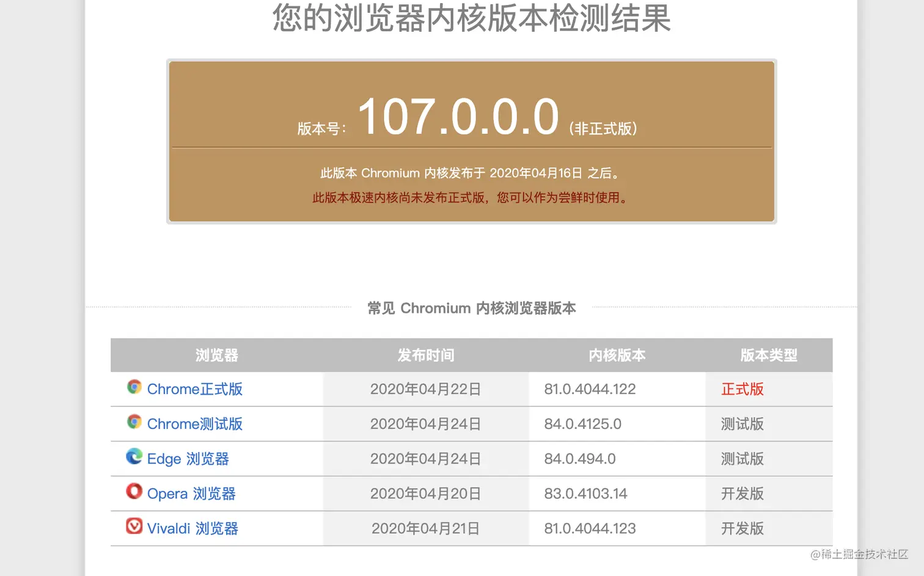The height and width of the screenshot is (576, 924).
Task: Click kernel version 84.0.494.0
Action: (x=579, y=459)
